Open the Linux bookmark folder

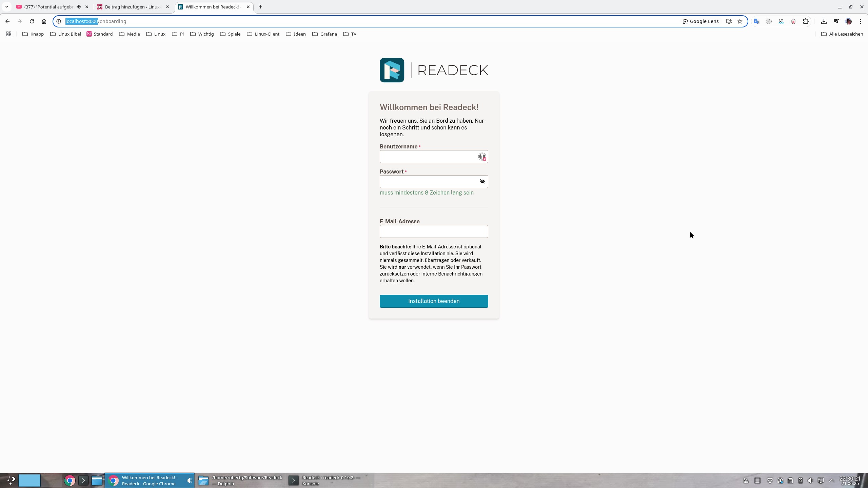[x=156, y=34]
